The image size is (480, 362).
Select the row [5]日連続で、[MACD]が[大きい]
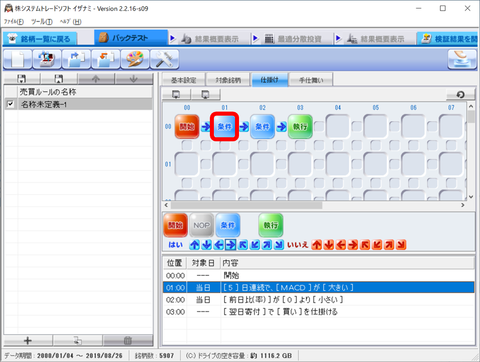[319, 287]
